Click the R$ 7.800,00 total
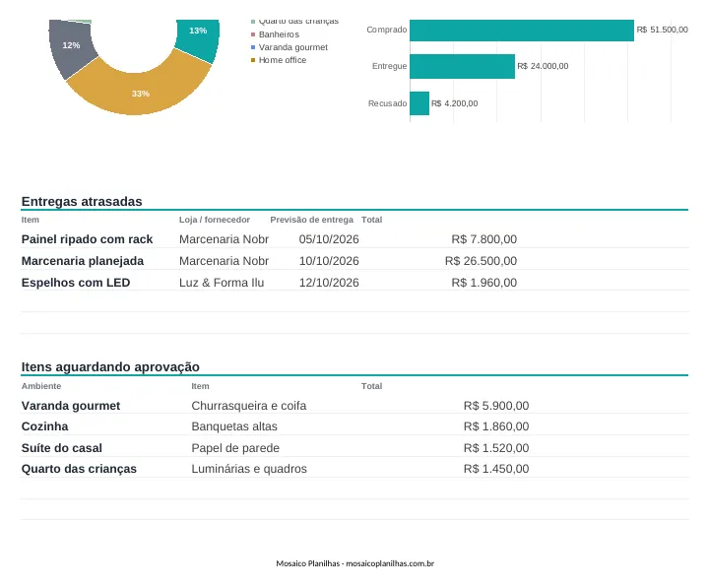 pos(484,239)
